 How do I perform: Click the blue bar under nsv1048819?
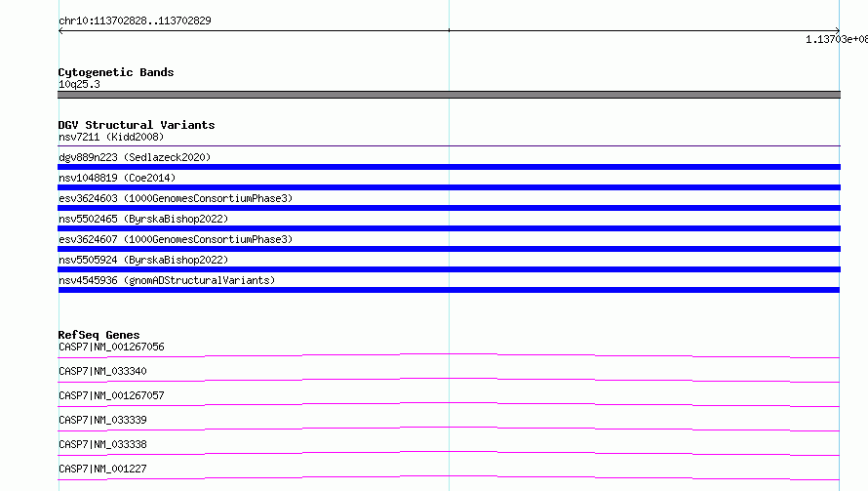tap(449, 187)
